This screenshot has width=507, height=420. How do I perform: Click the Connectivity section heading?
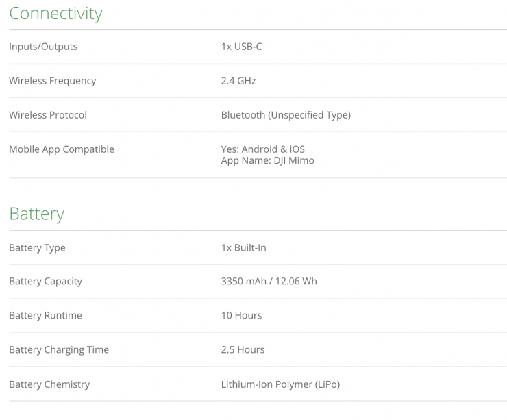point(55,14)
